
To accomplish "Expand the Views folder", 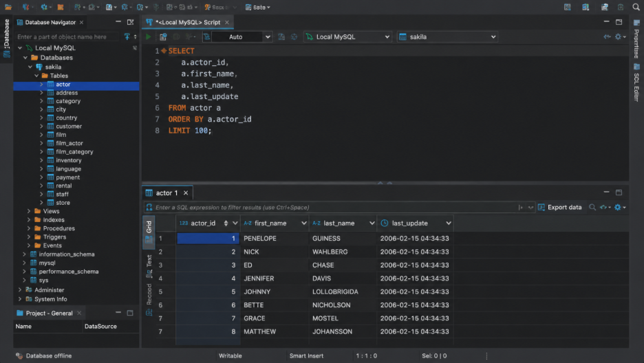I will (29, 211).
